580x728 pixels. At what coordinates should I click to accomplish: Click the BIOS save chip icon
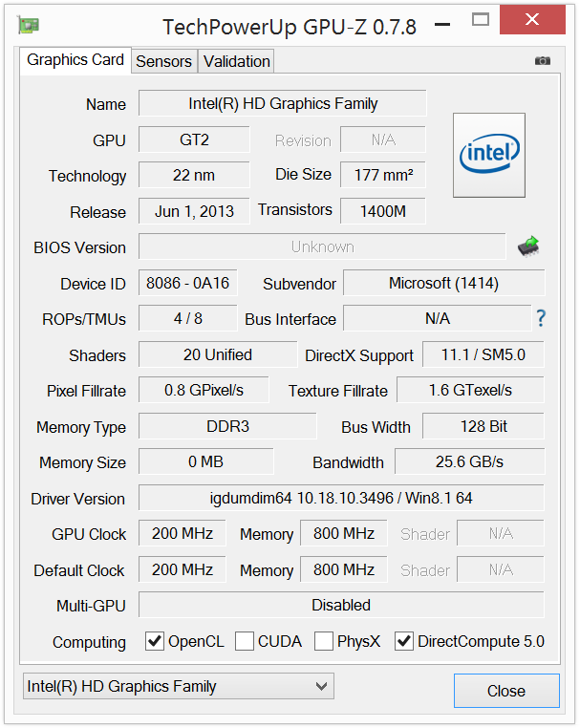pos(527,246)
